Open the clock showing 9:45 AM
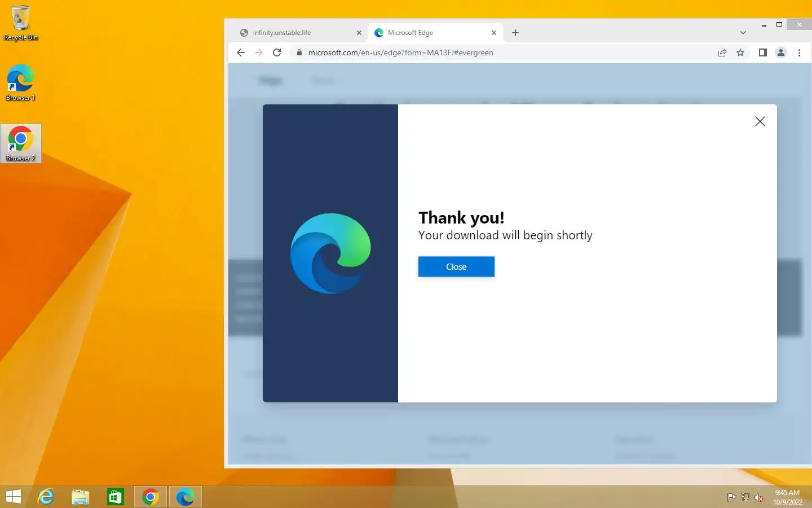Screen dimensions: 812x508 click(787, 497)
